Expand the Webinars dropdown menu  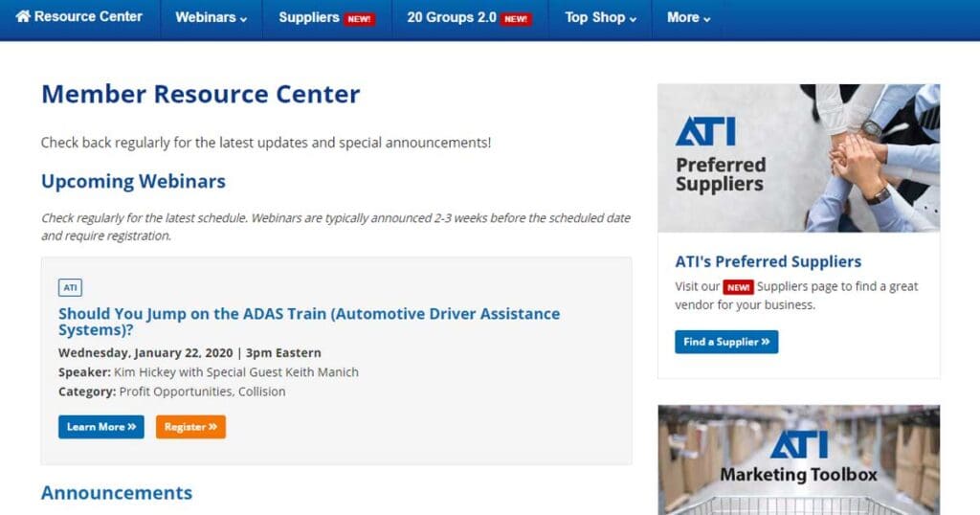pos(212,17)
